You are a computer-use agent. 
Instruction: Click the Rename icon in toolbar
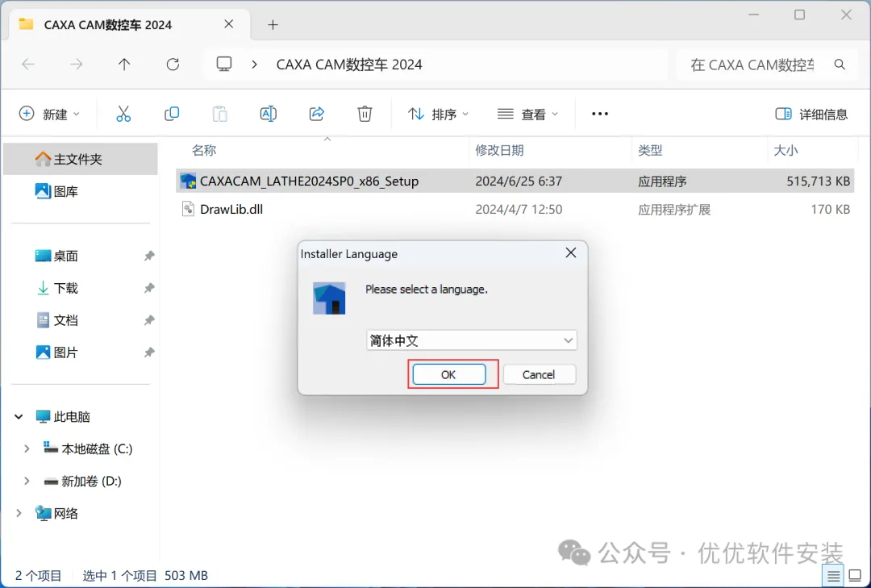coord(269,114)
